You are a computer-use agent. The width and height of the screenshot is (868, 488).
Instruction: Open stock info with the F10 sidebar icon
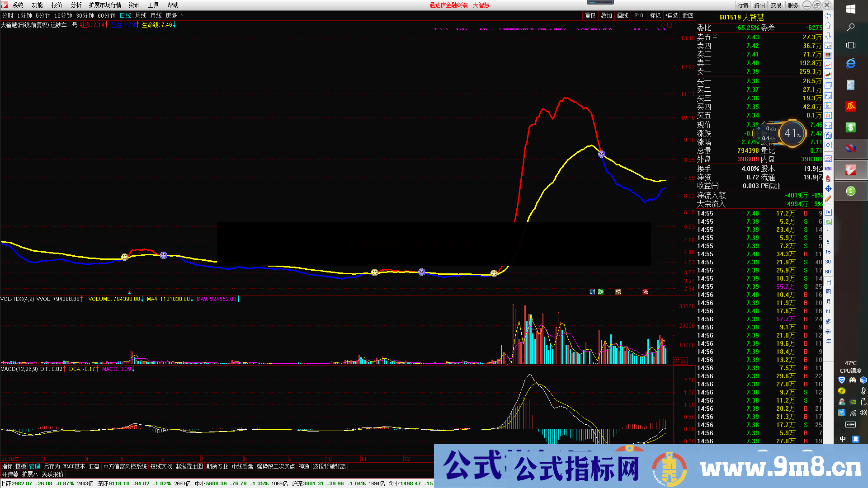point(828,96)
